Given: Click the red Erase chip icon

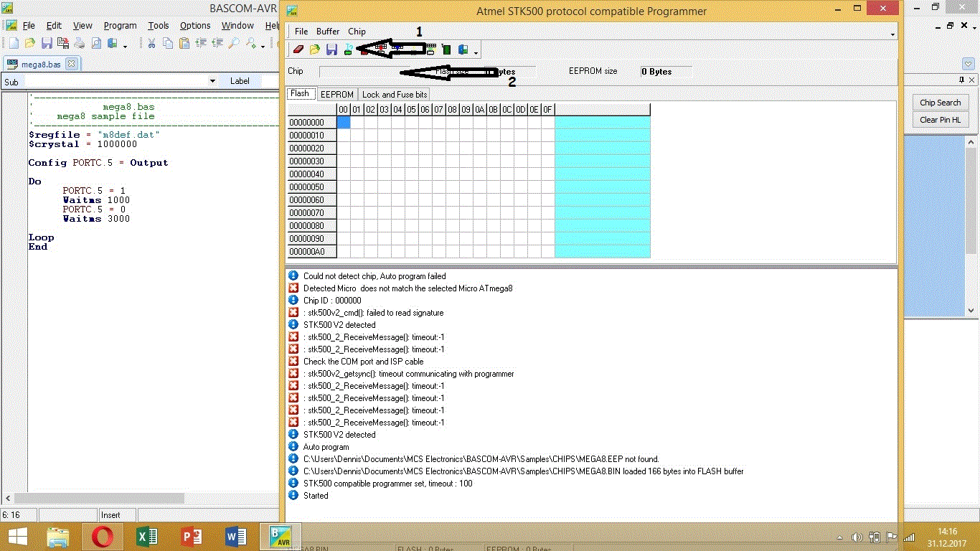Looking at the screenshot, I should [x=298, y=50].
